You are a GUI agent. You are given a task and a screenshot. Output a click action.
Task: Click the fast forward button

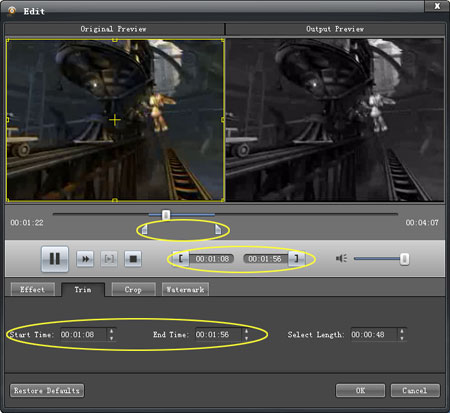[x=85, y=259]
